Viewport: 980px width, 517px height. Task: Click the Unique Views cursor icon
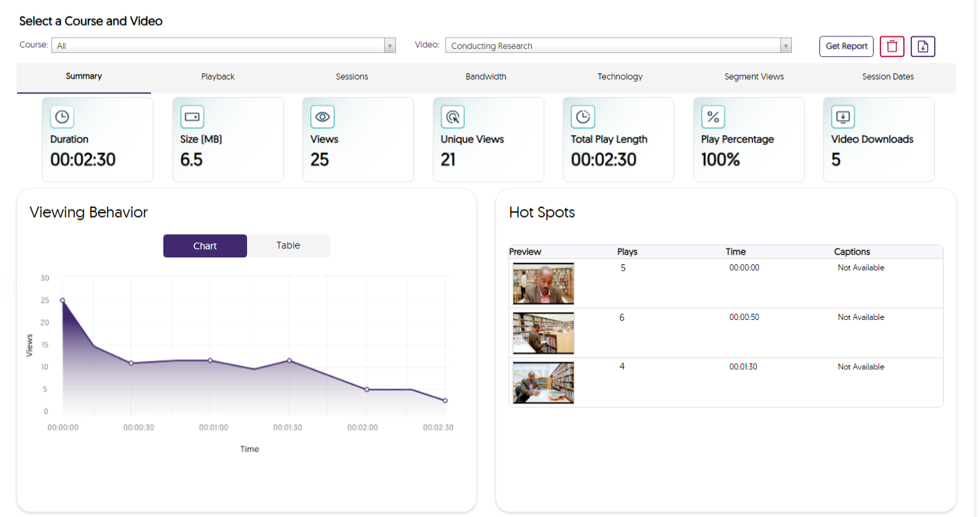pos(452,117)
